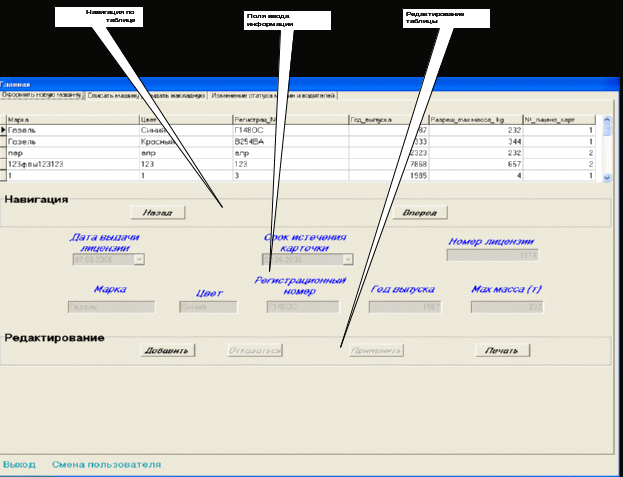Click the 1985 year cell

coord(389,176)
